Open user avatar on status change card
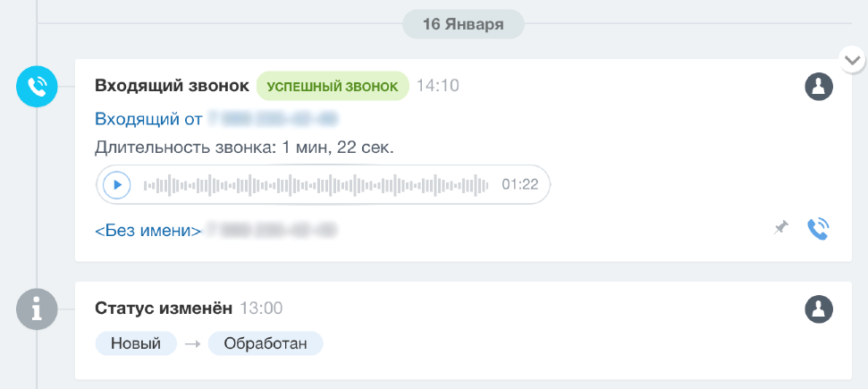 819,309
